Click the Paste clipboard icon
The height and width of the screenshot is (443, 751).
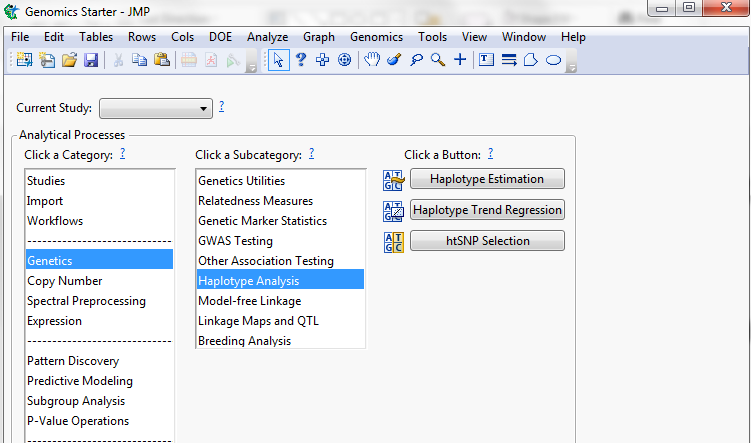tap(162, 60)
